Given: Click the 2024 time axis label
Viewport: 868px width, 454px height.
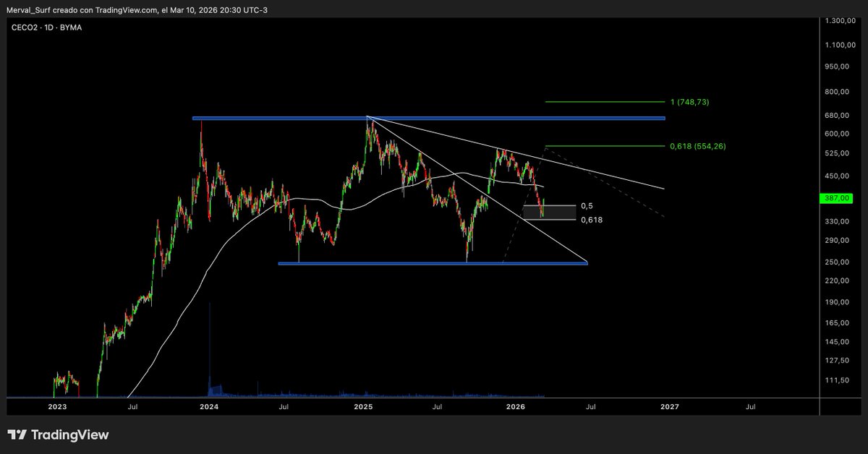Looking at the screenshot, I should pyautogui.click(x=209, y=407).
